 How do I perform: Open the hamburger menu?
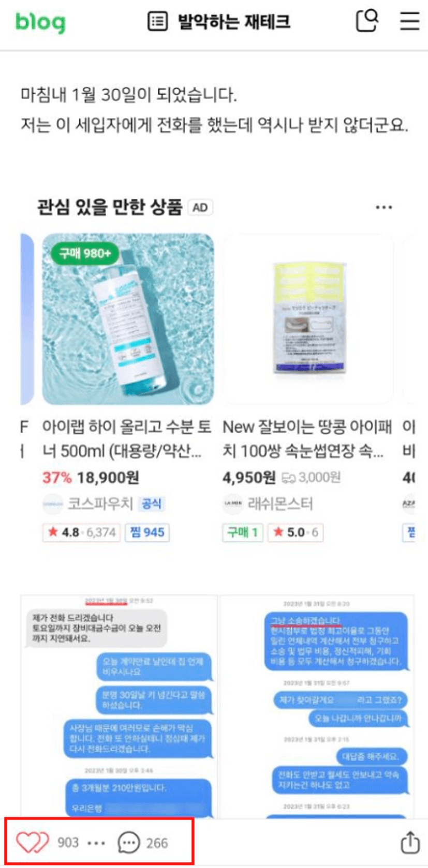coord(410,21)
